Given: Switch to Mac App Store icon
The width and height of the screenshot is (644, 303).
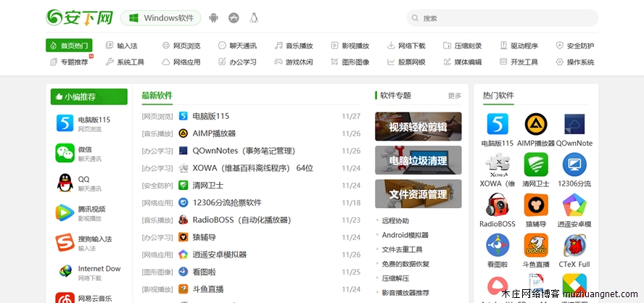Looking at the screenshot, I should coord(234,18).
